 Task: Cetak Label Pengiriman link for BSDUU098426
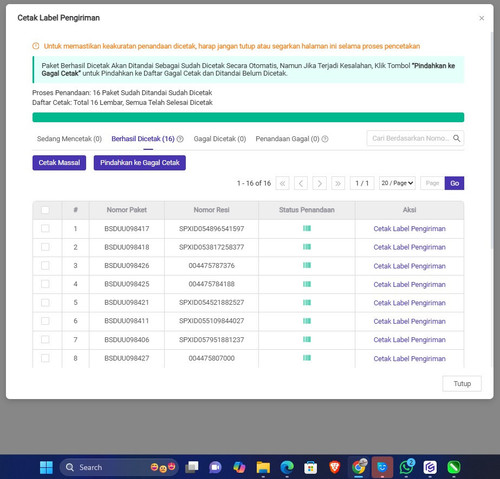pyautogui.click(x=409, y=266)
